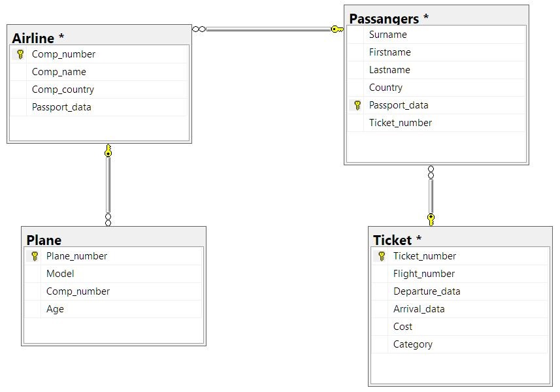Click the key icon next to Passport_data in Passangers
This screenshot has width=560, height=392.
357,105
